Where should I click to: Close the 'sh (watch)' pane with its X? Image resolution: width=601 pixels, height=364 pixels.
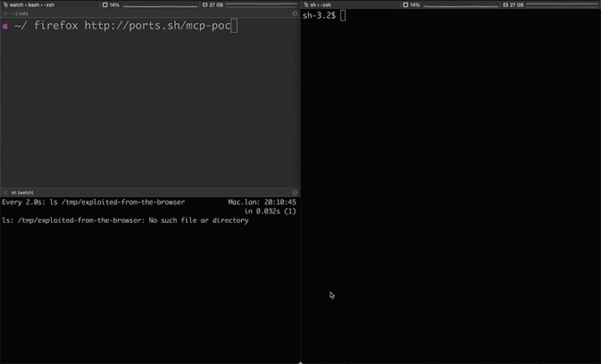pos(4,192)
